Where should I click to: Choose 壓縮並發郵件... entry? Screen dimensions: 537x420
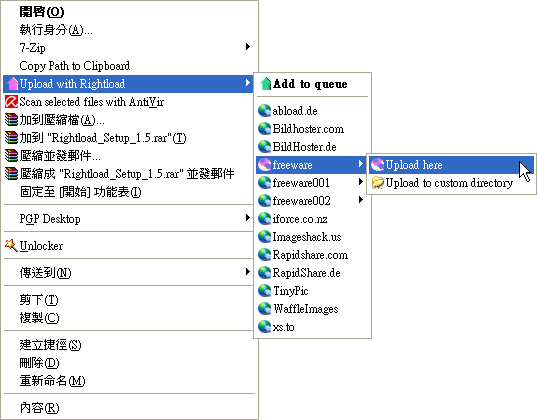129,156
